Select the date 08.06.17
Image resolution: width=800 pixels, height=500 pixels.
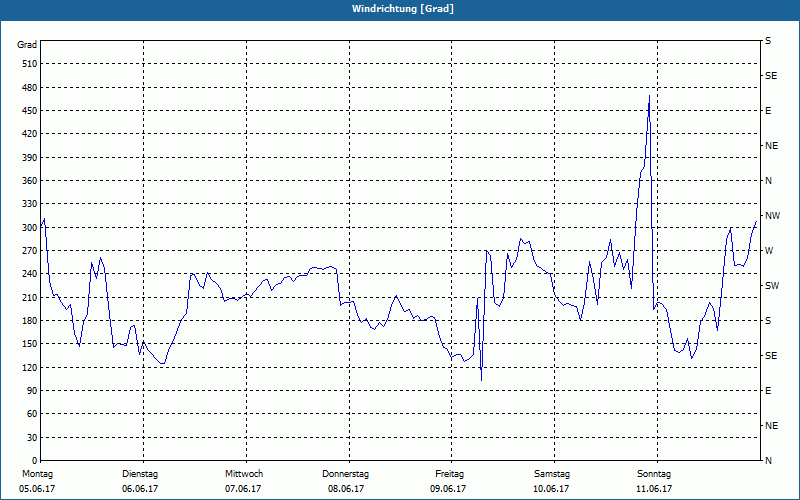coord(346,489)
